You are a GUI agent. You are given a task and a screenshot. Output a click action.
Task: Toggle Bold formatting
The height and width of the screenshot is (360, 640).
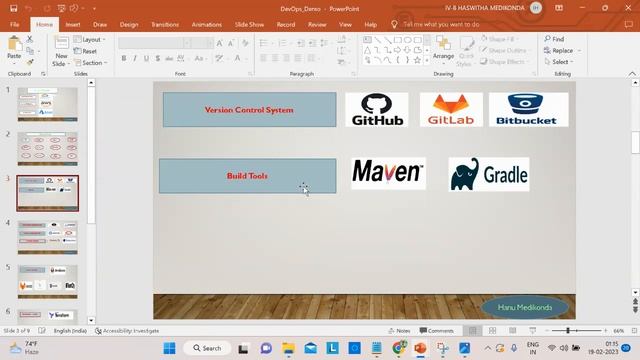[x=124, y=58]
